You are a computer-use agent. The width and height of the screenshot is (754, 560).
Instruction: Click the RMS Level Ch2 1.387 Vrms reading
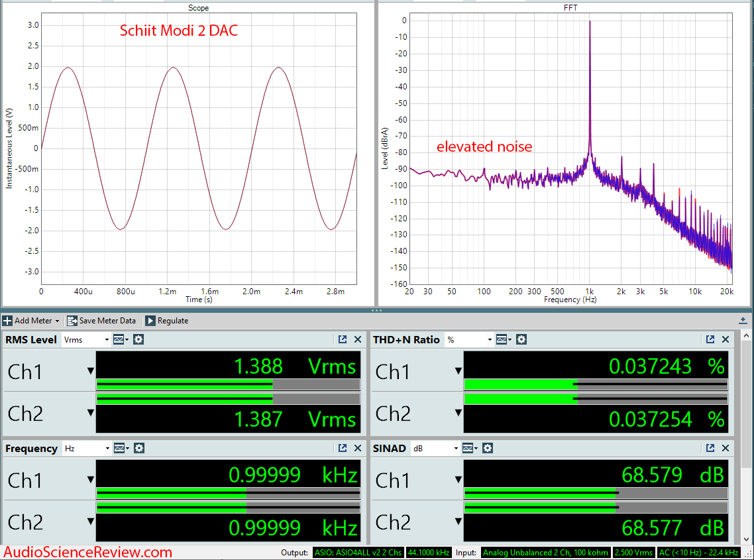click(x=295, y=419)
